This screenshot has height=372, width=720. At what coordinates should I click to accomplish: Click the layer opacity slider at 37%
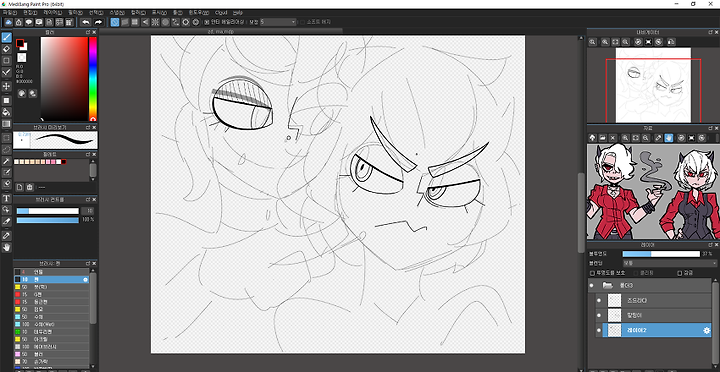point(661,254)
